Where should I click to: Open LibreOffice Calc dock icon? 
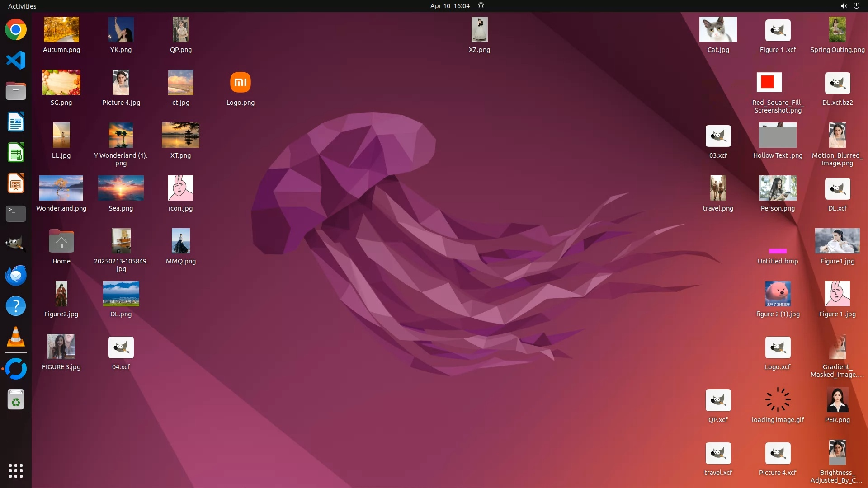click(x=16, y=153)
